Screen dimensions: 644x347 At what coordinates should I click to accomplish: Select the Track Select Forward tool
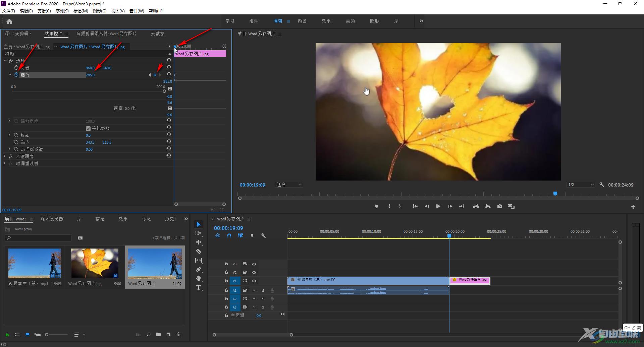coord(199,233)
